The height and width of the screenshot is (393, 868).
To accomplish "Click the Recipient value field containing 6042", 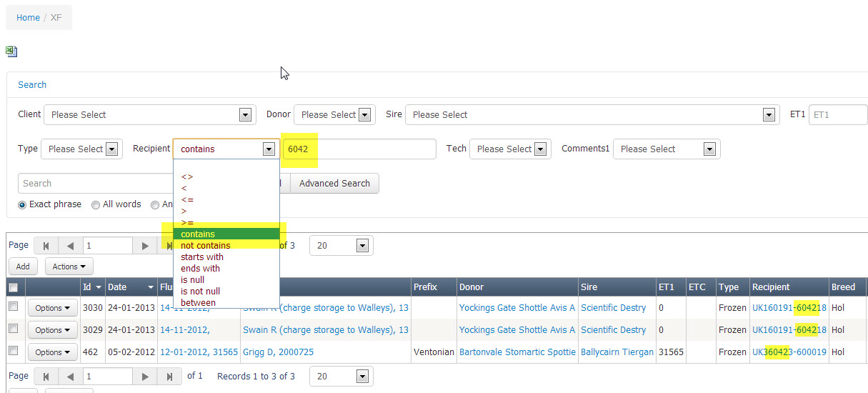I will (x=359, y=149).
